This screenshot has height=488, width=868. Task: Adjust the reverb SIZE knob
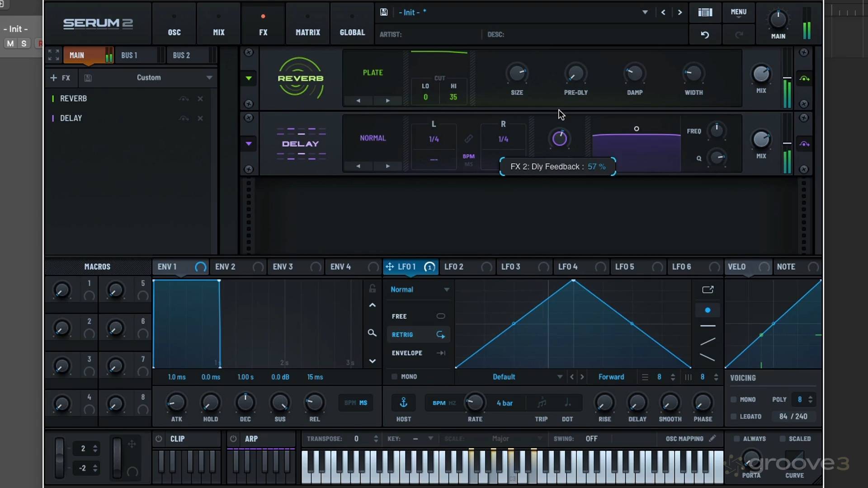(x=516, y=74)
